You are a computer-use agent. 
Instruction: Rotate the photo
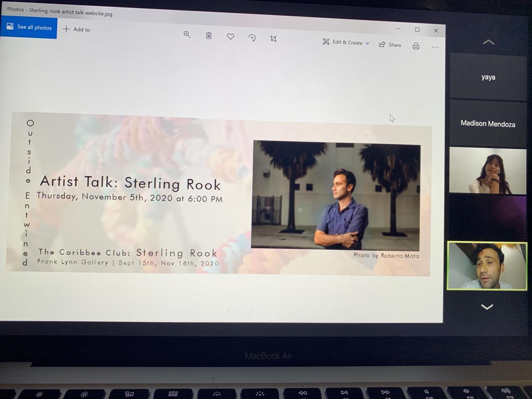pyautogui.click(x=252, y=38)
